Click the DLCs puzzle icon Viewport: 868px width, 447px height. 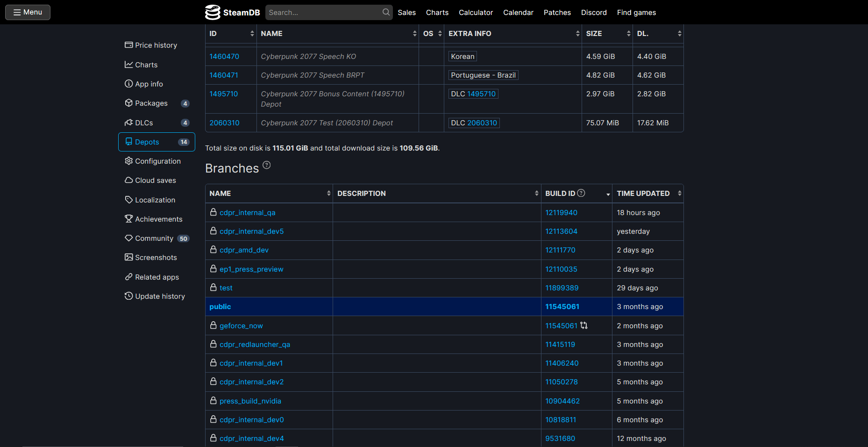pyautogui.click(x=128, y=123)
